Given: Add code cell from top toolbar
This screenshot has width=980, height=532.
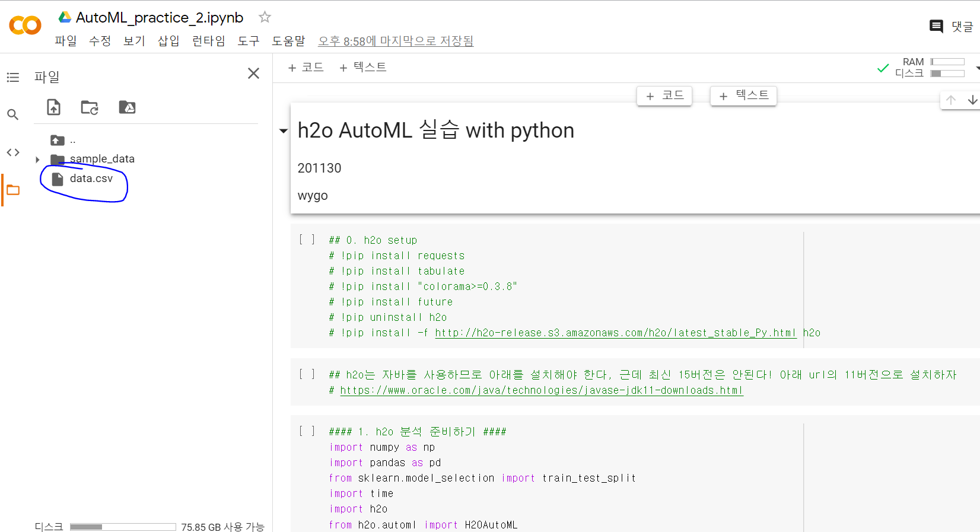Looking at the screenshot, I should [306, 68].
